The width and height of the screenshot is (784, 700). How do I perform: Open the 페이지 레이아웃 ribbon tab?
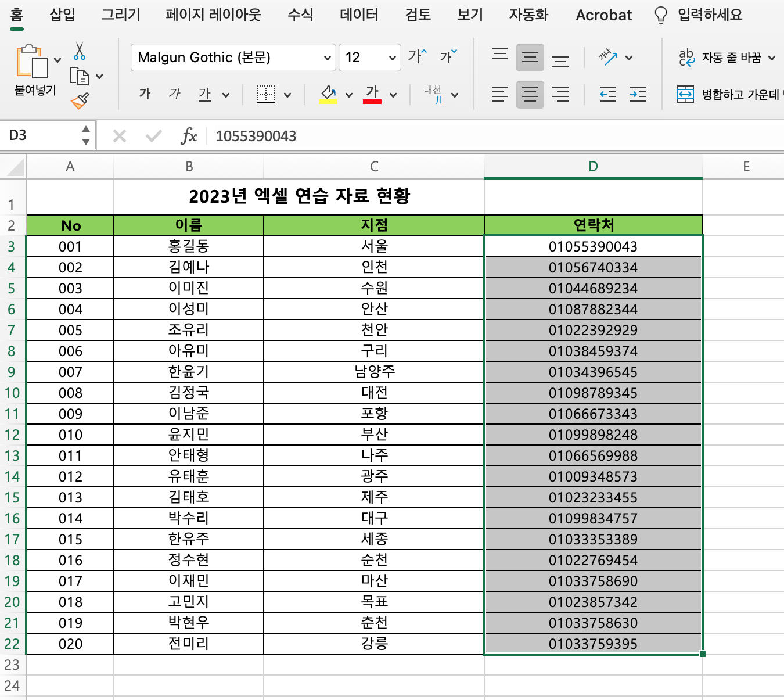tap(213, 15)
